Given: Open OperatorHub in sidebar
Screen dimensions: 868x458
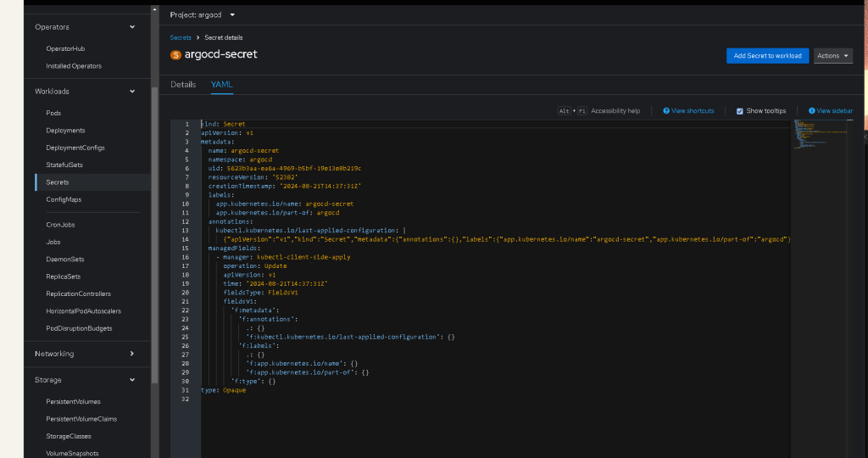Looking at the screenshot, I should click(65, 48).
